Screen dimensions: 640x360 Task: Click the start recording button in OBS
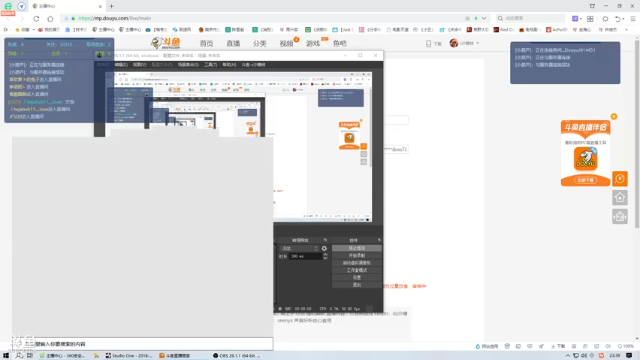click(357, 256)
